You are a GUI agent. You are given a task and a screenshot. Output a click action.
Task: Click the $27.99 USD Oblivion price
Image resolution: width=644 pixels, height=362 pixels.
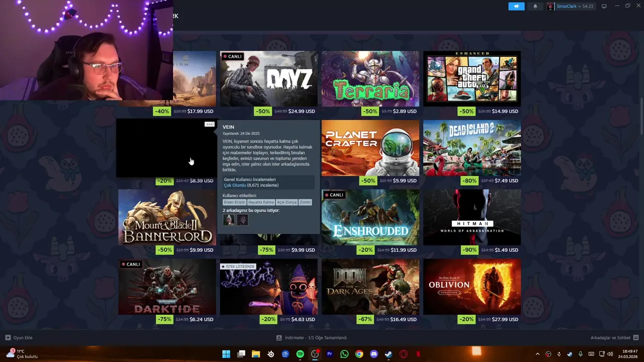[505, 319]
